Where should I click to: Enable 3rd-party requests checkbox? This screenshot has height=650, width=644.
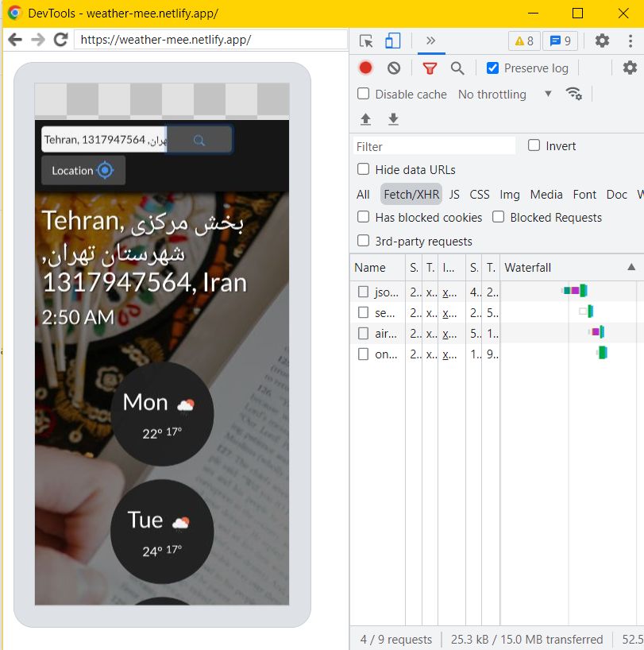click(363, 241)
